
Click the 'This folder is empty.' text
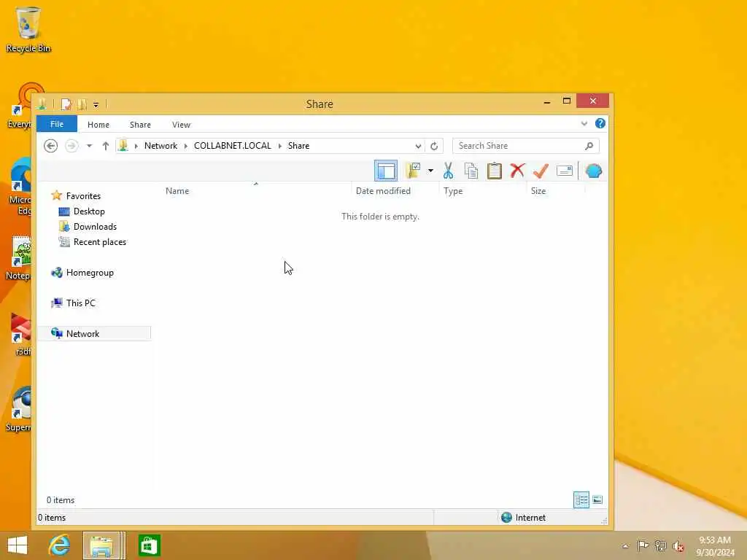tap(380, 216)
